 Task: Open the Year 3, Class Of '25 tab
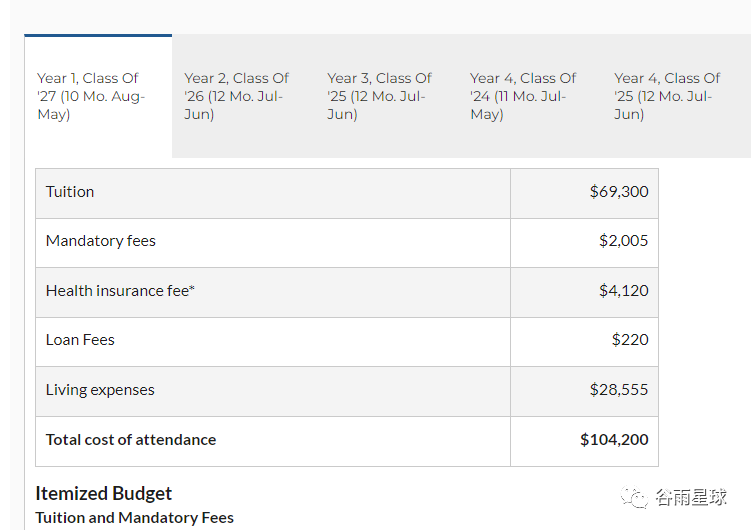click(x=380, y=96)
